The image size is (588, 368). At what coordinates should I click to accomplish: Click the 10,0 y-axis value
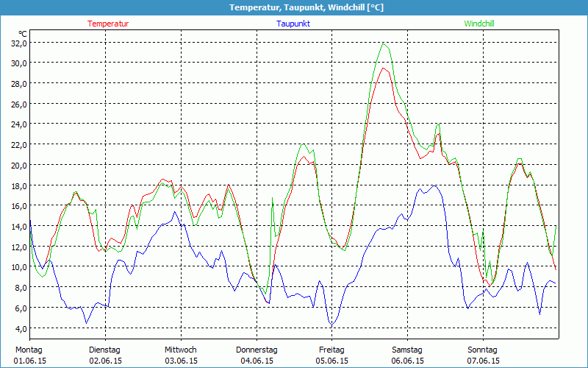click(x=19, y=268)
